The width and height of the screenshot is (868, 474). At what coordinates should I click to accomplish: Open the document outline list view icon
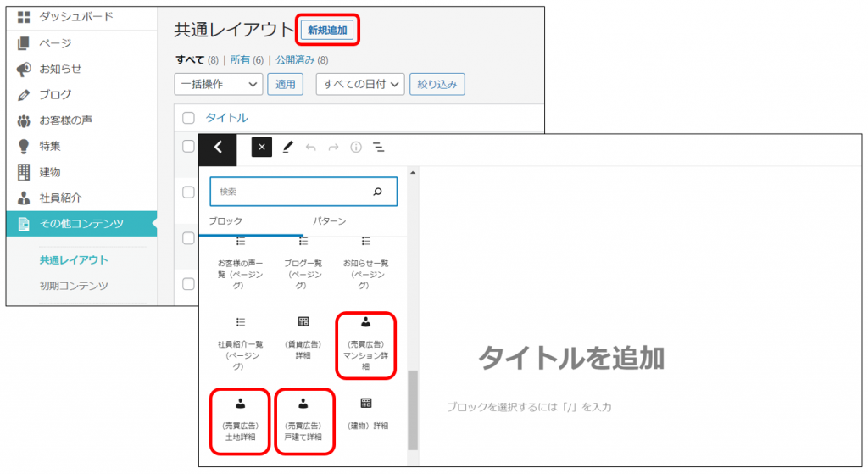(379, 148)
